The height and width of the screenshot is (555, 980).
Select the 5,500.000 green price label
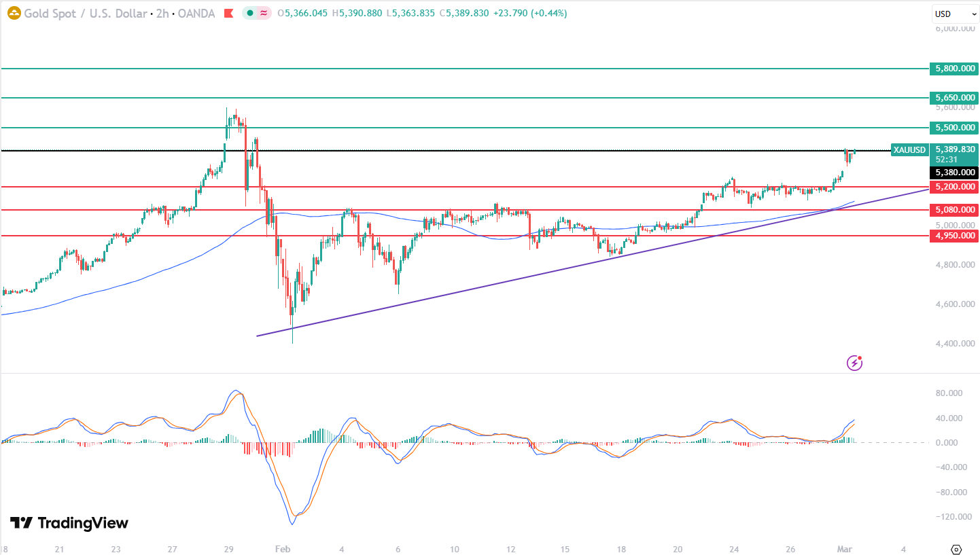954,128
